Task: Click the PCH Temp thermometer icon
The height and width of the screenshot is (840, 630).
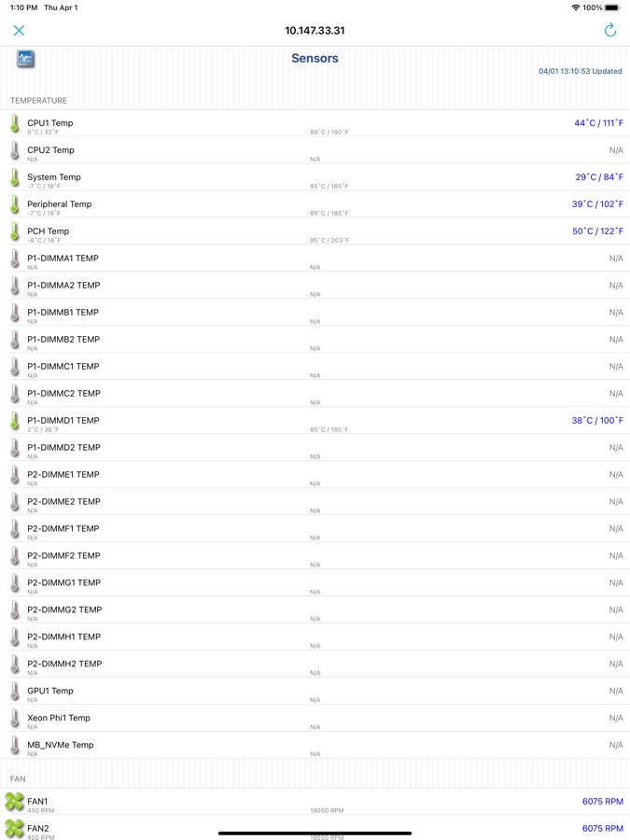Action: pyautogui.click(x=15, y=231)
